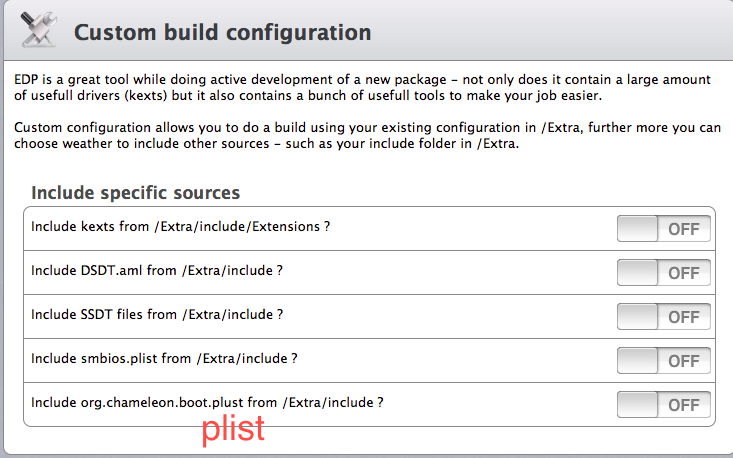
Task: Switch on the smbios.plist include option
Action: 664,360
